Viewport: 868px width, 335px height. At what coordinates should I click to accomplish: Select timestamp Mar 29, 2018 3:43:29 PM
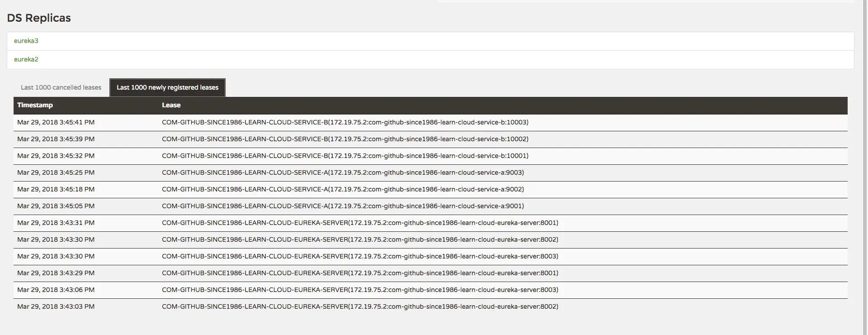(56, 273)
